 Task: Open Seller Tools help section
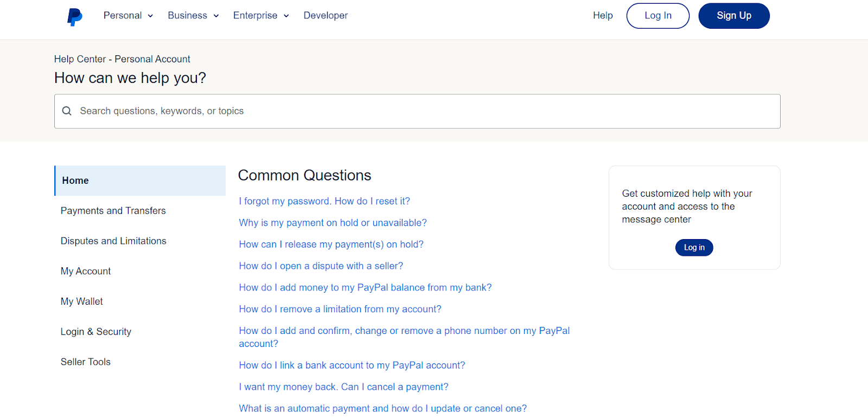click(86, 362)
